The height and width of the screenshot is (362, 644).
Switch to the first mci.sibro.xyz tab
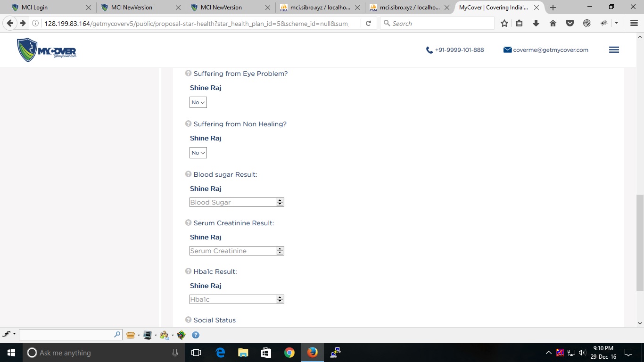point(320,8)
